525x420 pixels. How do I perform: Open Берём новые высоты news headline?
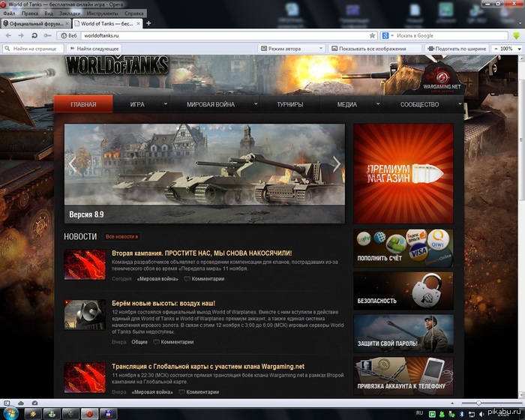pyautogui.click(x=163, y=303)
